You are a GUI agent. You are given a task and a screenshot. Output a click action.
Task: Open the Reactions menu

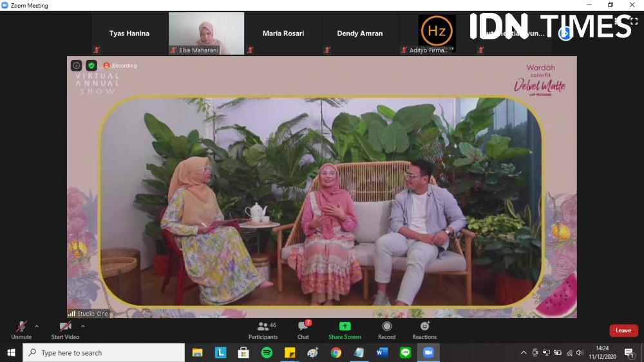(424, 330)
